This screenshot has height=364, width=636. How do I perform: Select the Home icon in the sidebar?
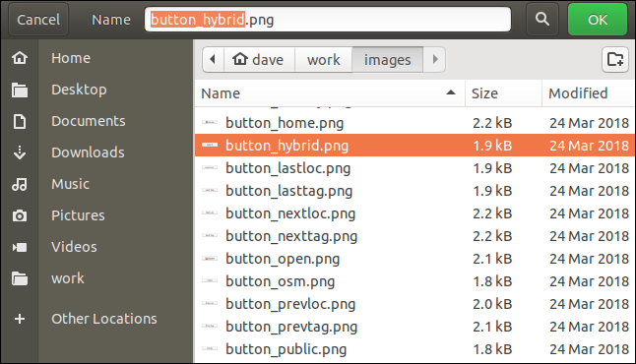[x=20, y=58]
